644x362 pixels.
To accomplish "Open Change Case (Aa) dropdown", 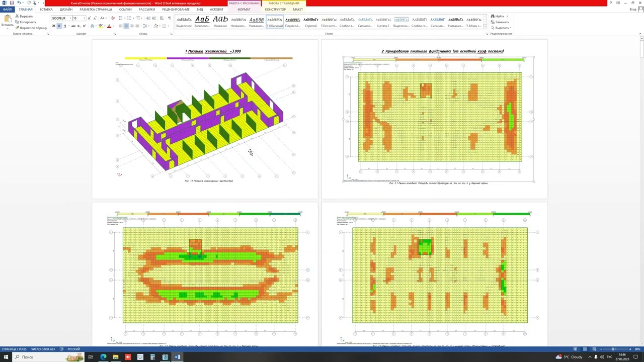I will point(103,18).
